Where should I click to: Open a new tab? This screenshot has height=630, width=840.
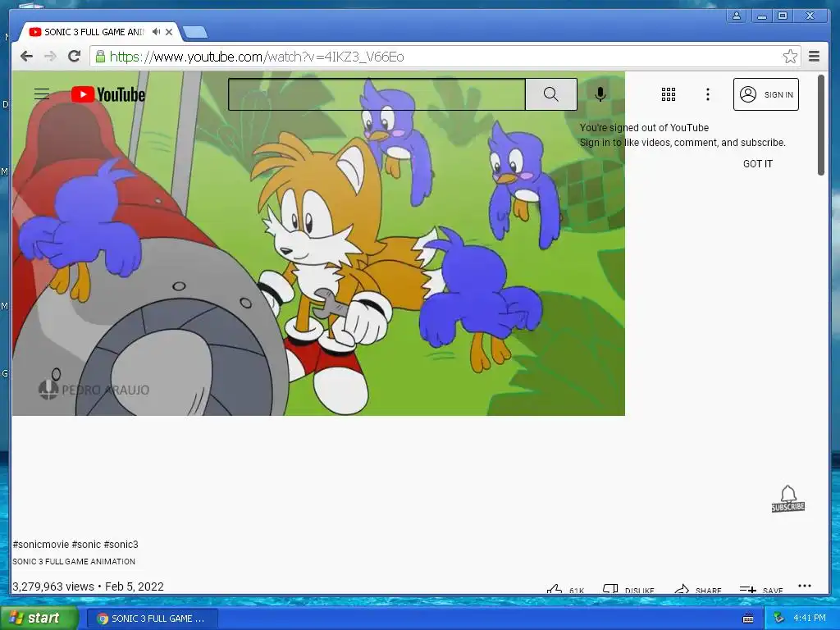pos(195,33)
